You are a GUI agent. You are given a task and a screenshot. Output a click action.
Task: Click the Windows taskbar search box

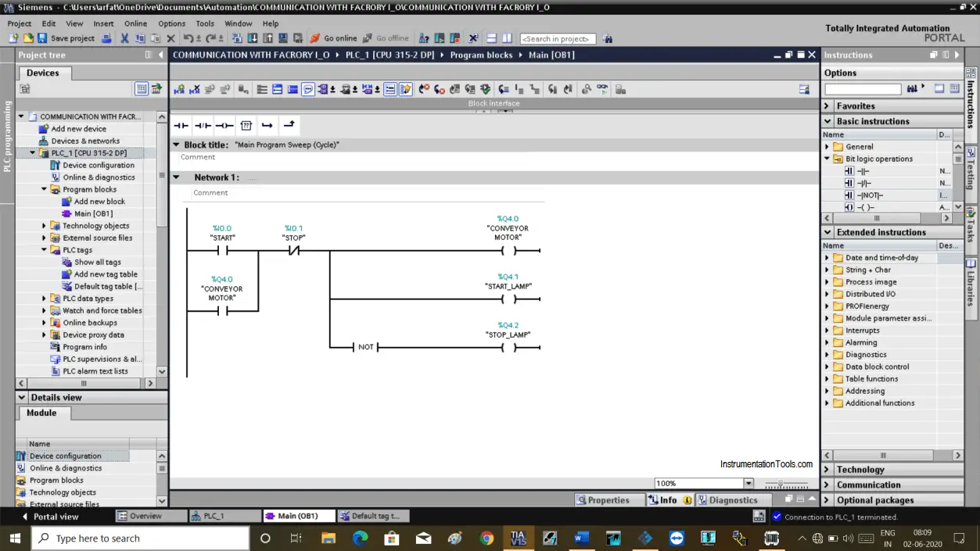pyautogui.click(x=141, y=538)
